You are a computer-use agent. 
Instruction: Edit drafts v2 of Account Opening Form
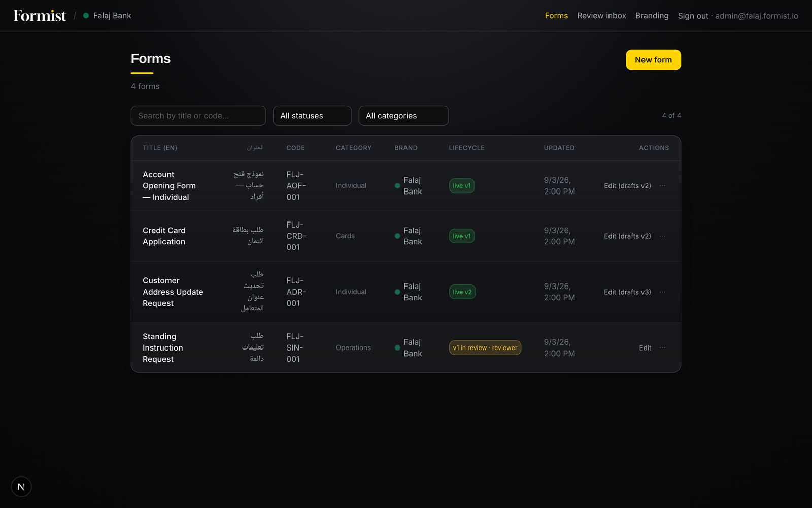627,186
